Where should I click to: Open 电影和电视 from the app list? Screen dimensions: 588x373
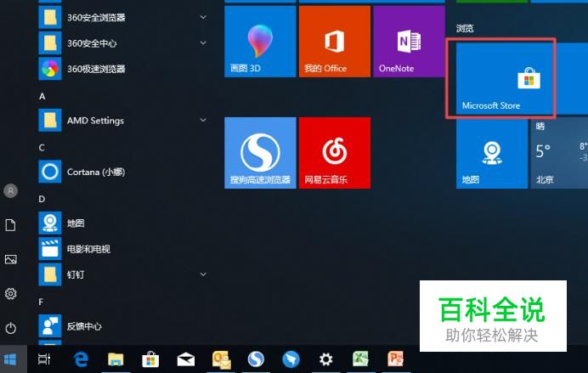[x=124, y=249]
